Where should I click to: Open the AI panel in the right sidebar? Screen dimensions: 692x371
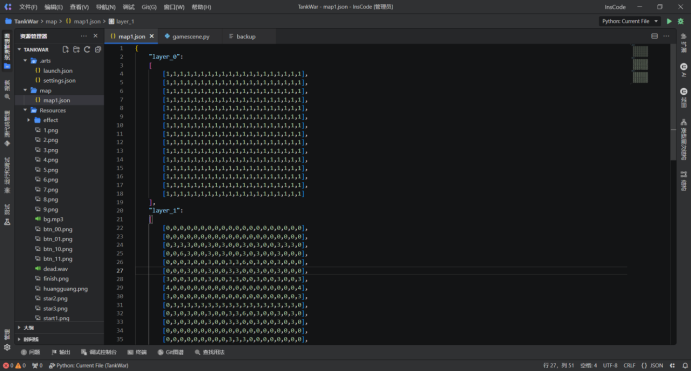(684, 70)
